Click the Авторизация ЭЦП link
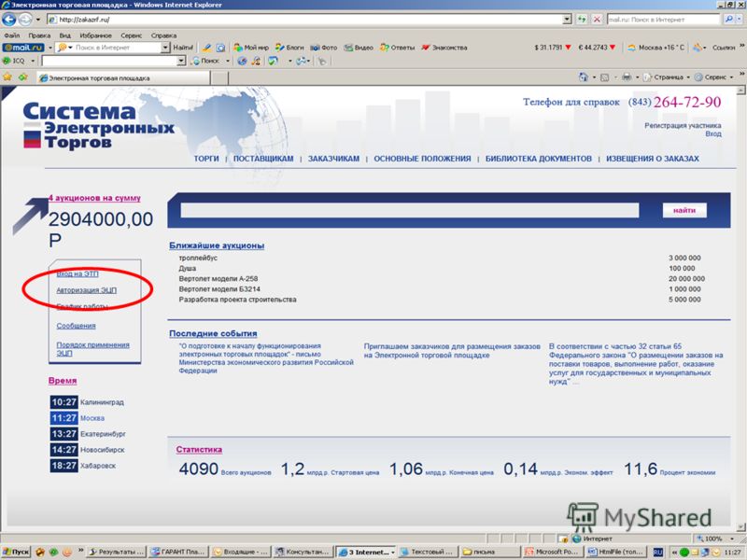 pyautogui.click(x=86, y=290)
